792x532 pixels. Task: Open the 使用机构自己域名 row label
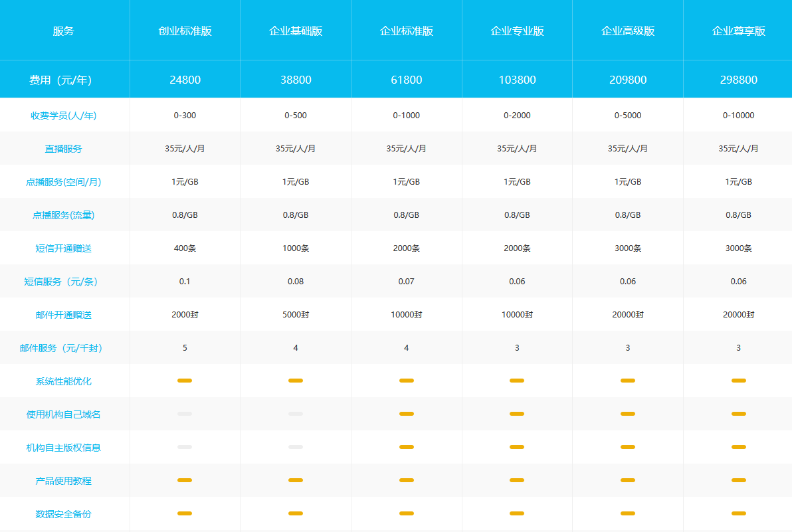(63, 414)
